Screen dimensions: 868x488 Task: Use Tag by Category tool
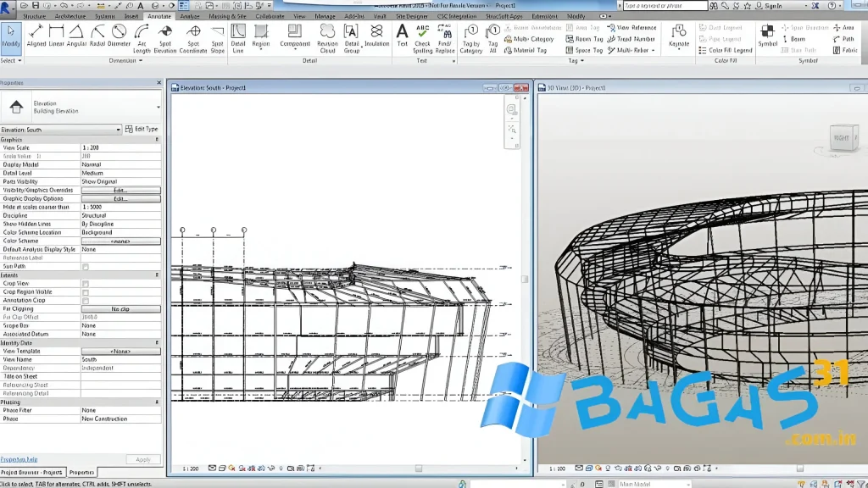click(x=471, y=39)
